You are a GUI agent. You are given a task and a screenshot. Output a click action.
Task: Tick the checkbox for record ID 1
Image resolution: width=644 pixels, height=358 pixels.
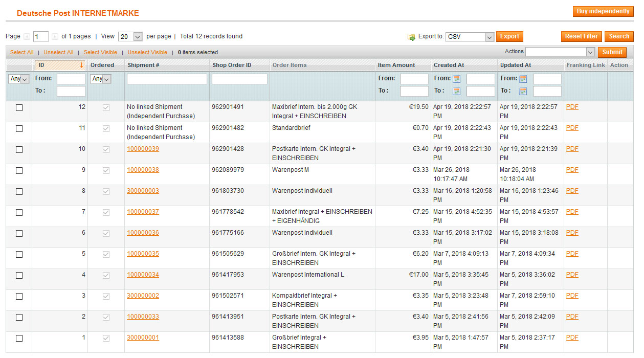coord(19,338)
